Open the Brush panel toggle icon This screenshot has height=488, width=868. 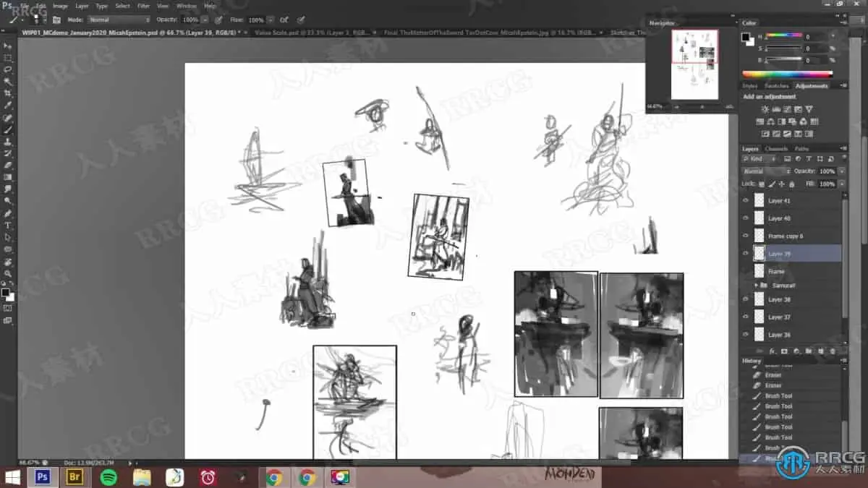point(56,20)
